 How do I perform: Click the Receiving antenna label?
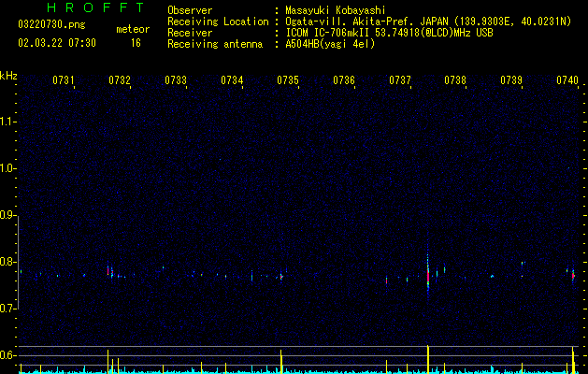pyautogui.click(x=215, y=44)
